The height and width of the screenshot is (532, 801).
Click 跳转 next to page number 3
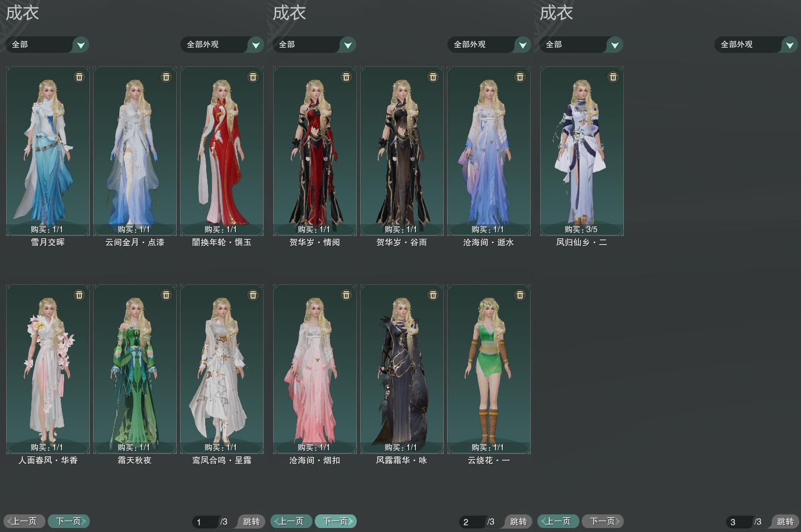pyautogui.click(x=785, y=522)
